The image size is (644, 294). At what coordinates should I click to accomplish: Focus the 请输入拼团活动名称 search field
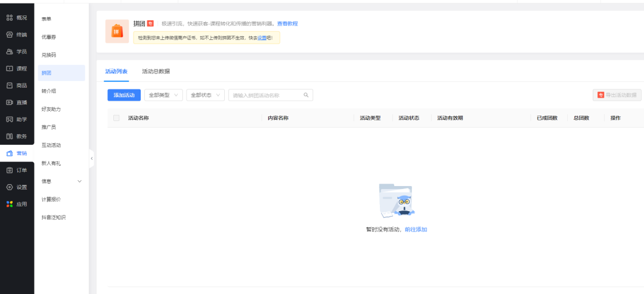[x=265, y=95]
